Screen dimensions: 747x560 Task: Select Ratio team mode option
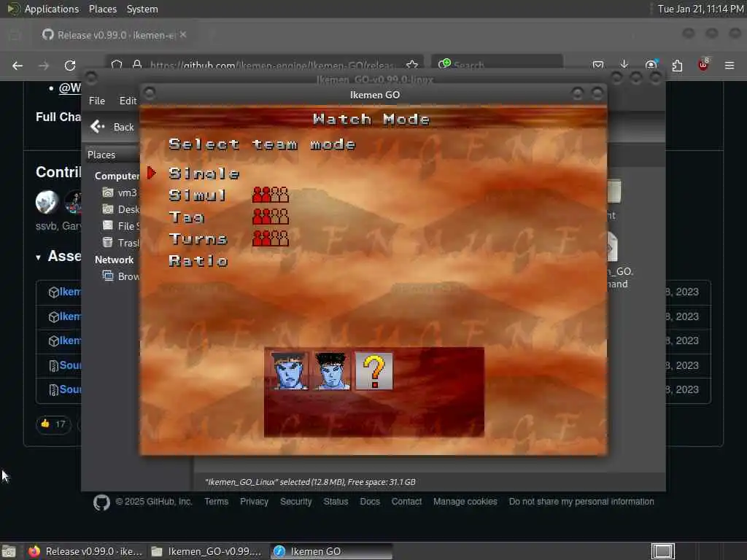click(x=198, y=260)
